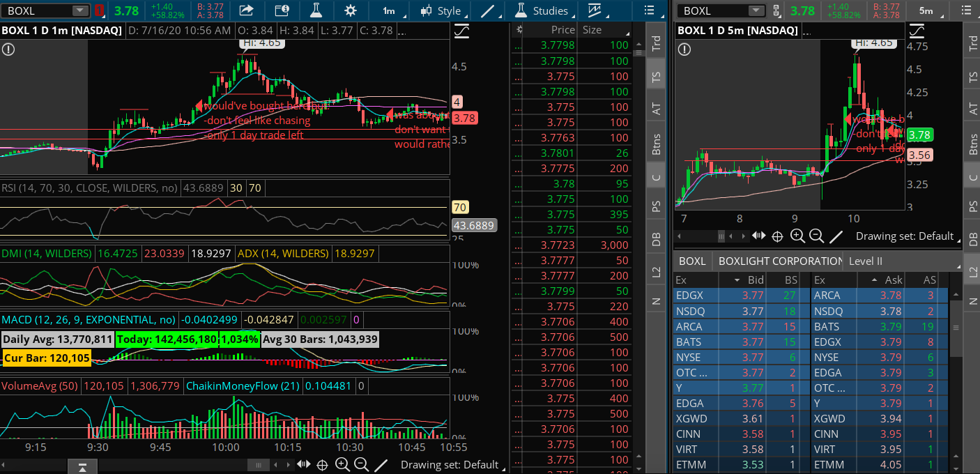Viewport: 980px width, 474px height.
Task: Open the right chart's hamburger menu
Action: click(965, 10)
